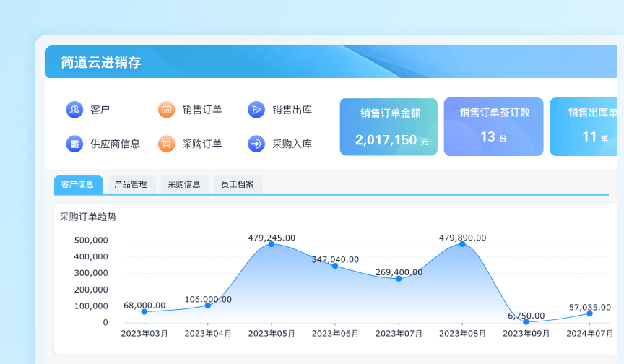Open the 采购入库 link

pos(292,144)
